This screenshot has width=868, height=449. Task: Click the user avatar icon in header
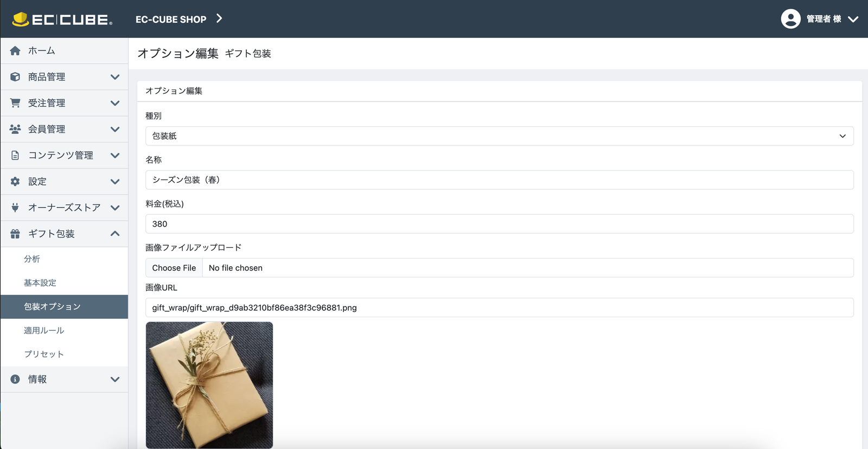790,19
